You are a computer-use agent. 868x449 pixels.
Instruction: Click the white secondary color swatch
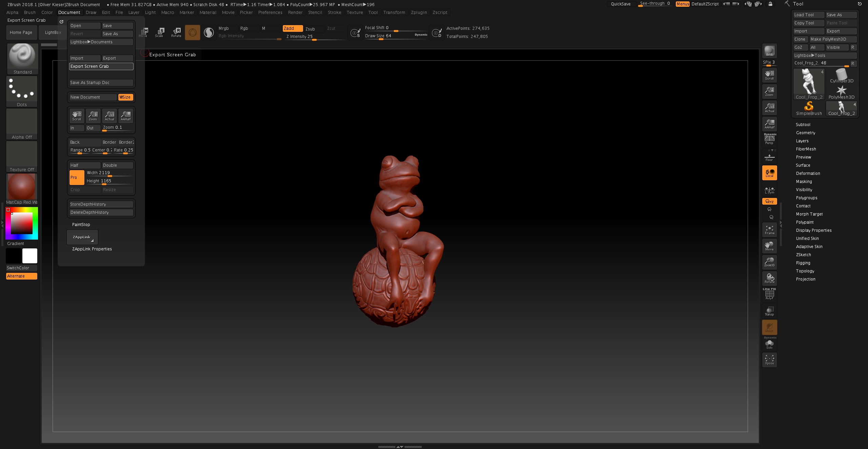pos(30,256)
